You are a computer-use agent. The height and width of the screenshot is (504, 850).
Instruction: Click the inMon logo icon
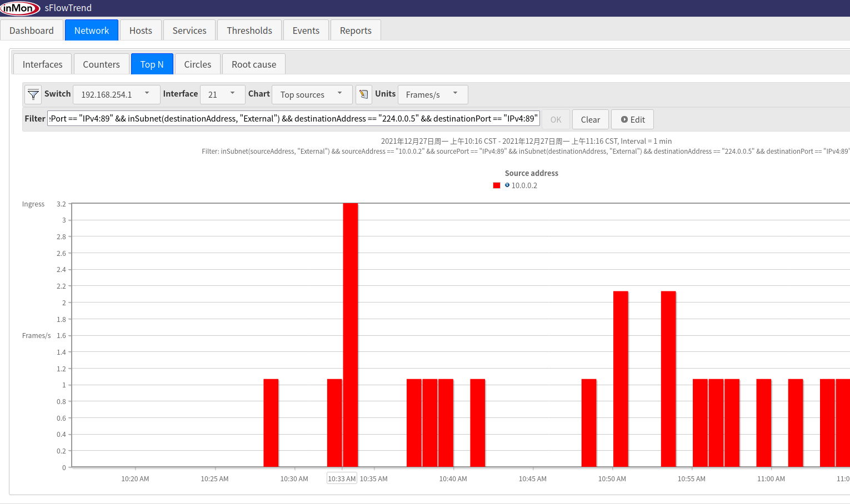pyautogui.click(x=20, y=8)
